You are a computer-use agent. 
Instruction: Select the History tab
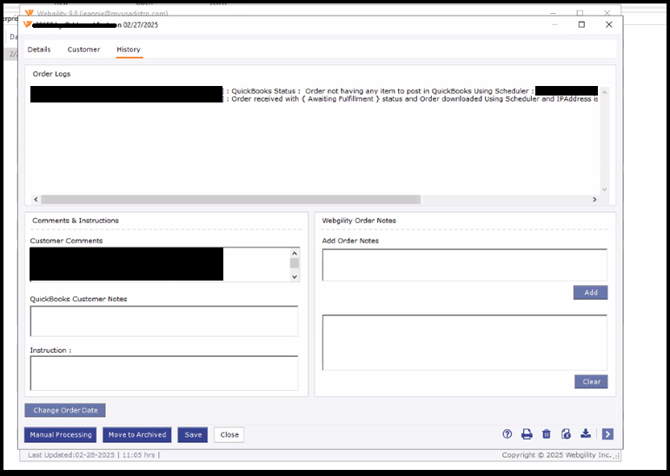[x=128, y=49]
